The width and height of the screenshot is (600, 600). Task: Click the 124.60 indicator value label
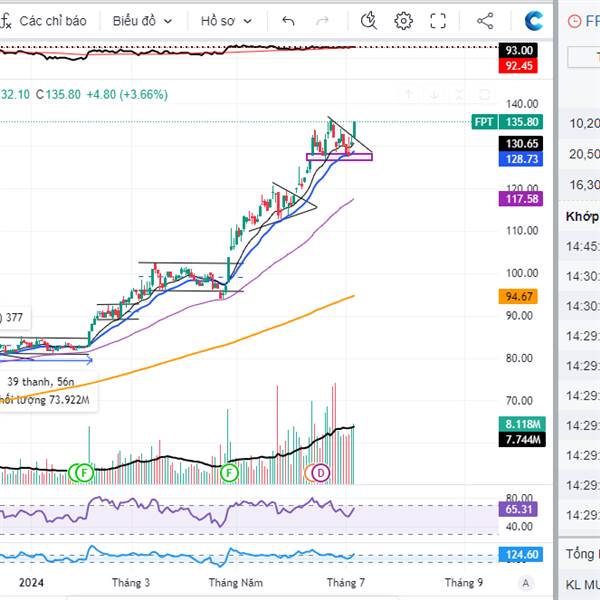point(520,554)
